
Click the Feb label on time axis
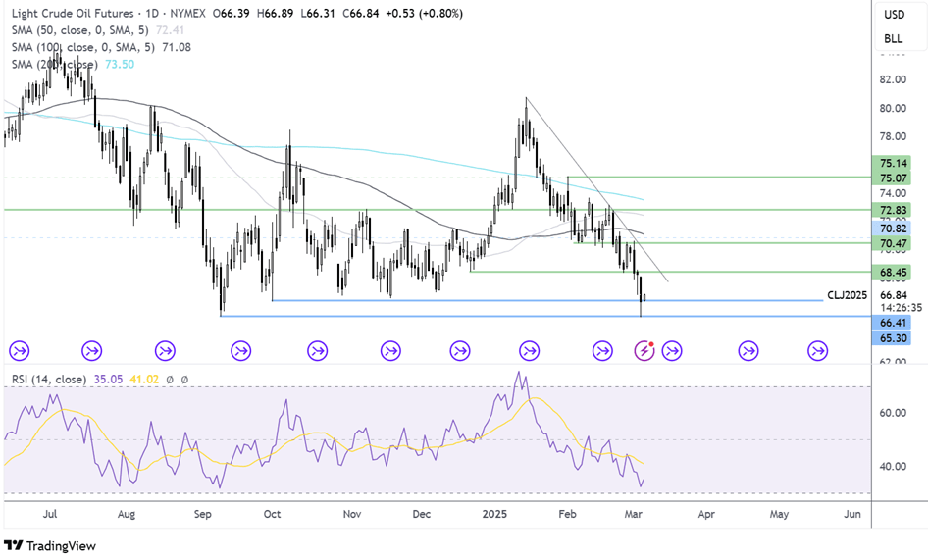(567, 514)
